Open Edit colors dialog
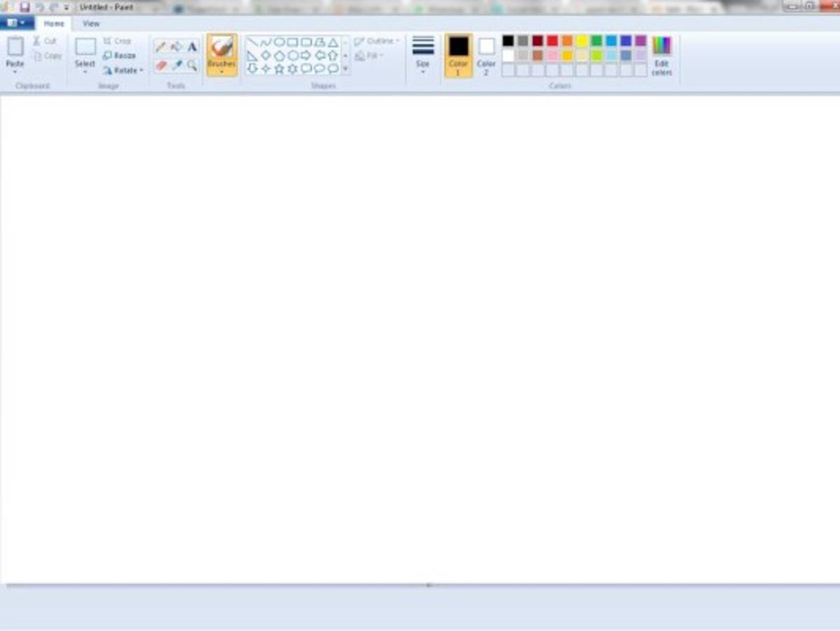The width and height of the screenshot is (840, 631). [x=661, y=55]
